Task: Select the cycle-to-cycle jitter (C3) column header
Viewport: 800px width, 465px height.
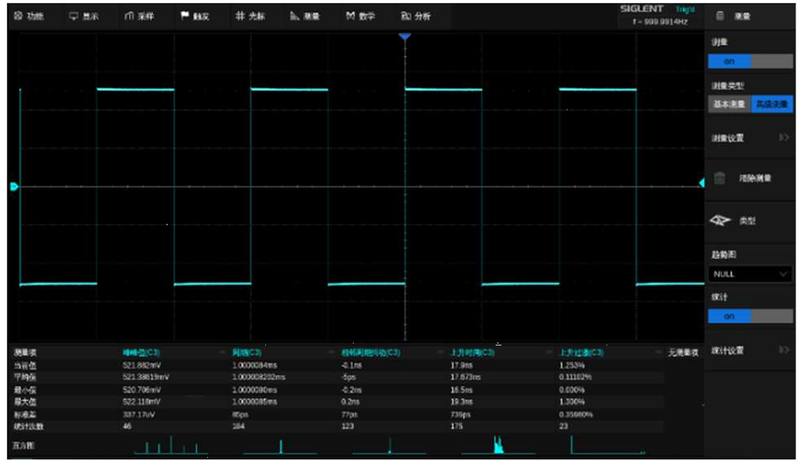Action: coord(371,352)
